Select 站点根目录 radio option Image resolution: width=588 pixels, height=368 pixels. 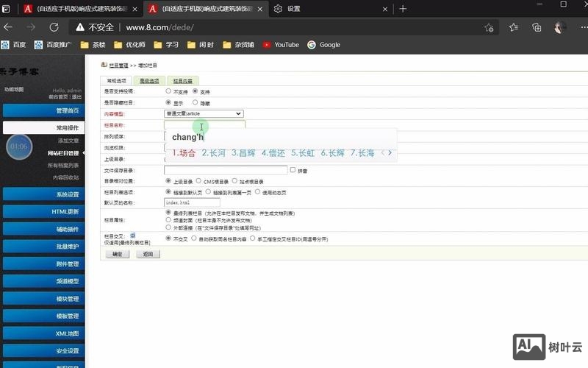tap(234, 180)
